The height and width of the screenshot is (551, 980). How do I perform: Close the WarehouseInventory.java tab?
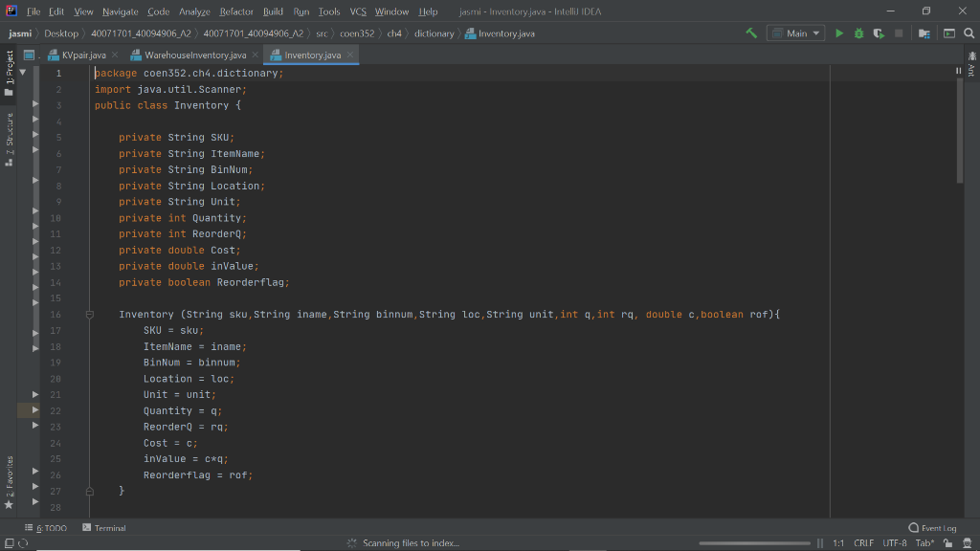tap(255, 55)
